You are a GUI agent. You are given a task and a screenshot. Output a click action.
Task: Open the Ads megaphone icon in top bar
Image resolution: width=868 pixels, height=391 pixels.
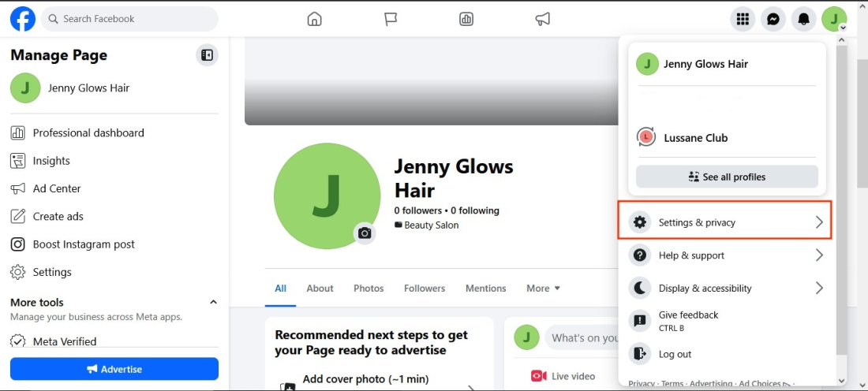[543, 19]
